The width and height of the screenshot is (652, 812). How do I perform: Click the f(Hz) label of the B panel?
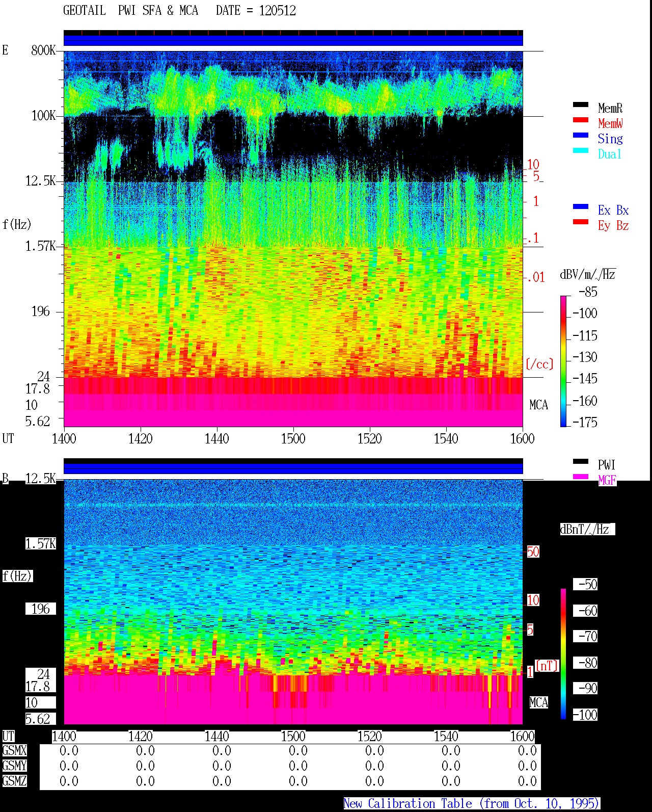click(17, 576)
